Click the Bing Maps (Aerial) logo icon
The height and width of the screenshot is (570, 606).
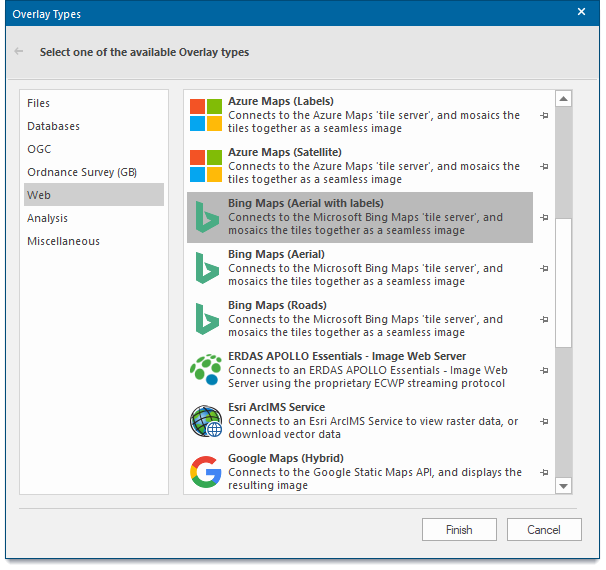click(x=207, y=268)
